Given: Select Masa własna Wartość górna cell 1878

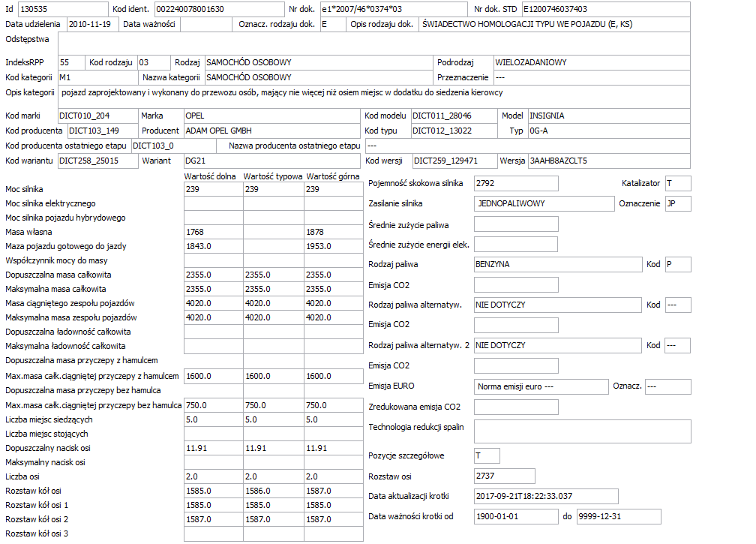Looking at the screenshot, I should pyautogui.click(x=333, y=232).
